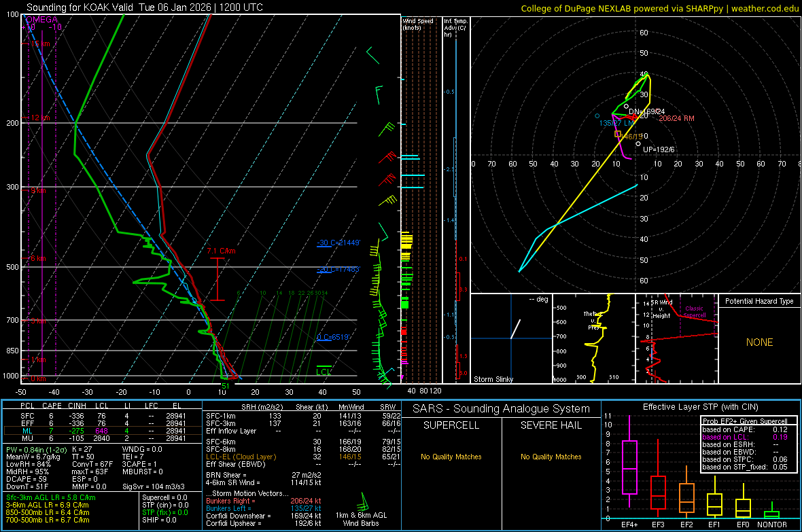Click '700-500mb LR = 6.7 C/km'
Viewport: 802px width, 532px height.
coord(48,520)
